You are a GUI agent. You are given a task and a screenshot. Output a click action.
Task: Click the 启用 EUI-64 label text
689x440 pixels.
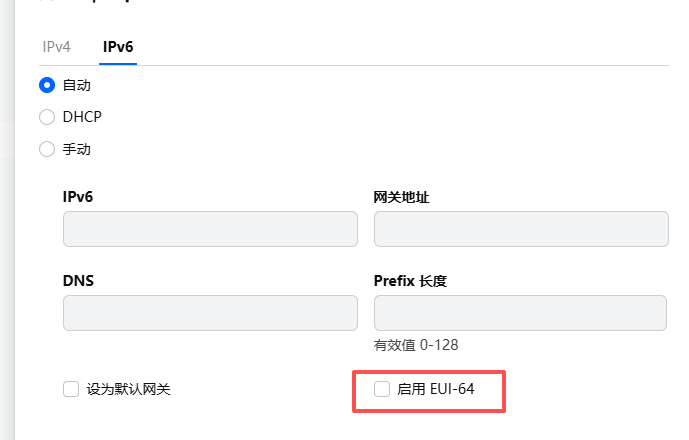click(436, 389)
